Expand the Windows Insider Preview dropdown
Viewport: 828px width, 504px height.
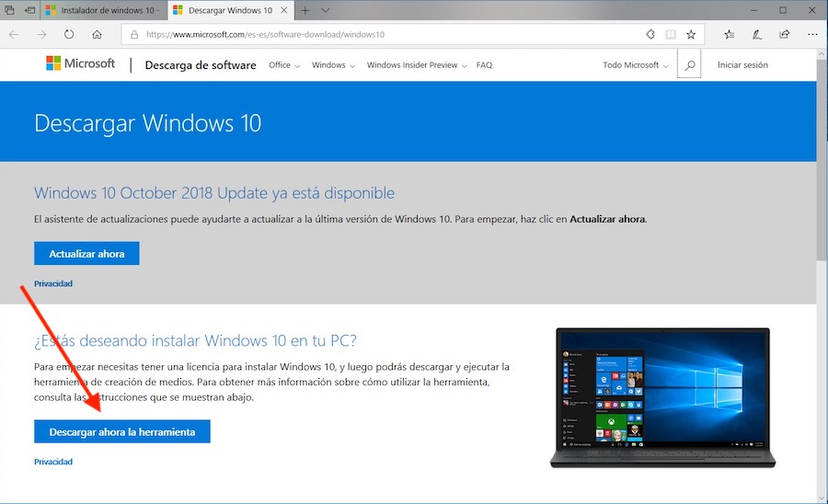click(416, 65)
